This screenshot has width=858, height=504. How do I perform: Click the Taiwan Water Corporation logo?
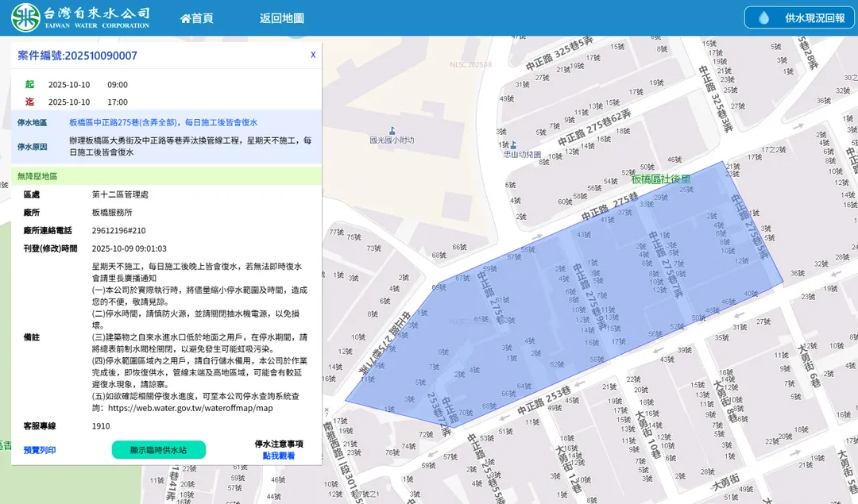click(x=80, y=17)
